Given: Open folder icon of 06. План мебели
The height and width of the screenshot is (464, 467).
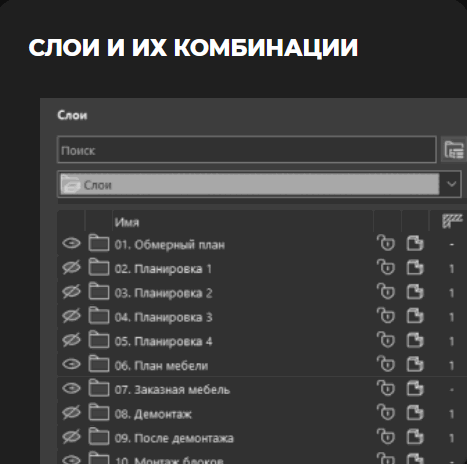Looking at the screenshot, I should (99, 364).
